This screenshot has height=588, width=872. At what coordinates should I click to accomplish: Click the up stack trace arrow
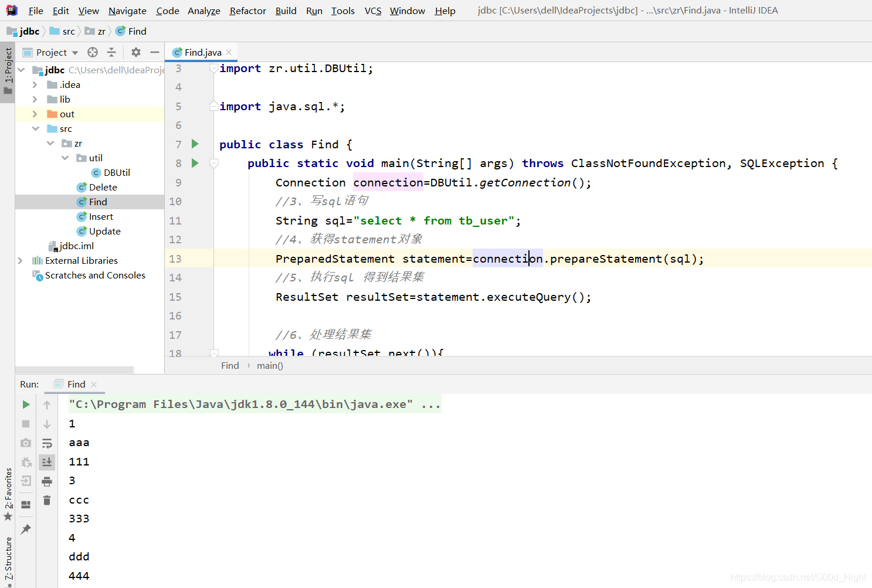click(47, 405)
